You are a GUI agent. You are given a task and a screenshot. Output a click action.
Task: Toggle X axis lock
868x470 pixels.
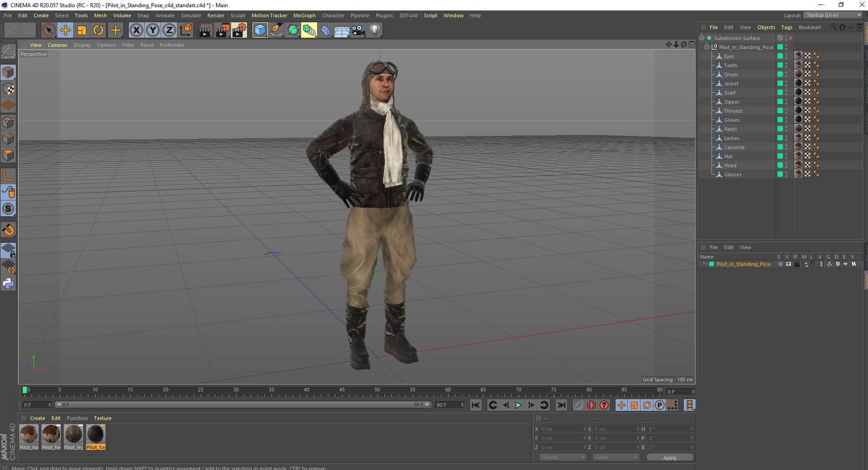pos(136,30)
